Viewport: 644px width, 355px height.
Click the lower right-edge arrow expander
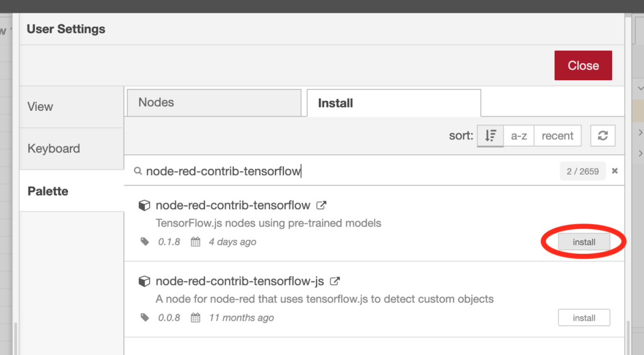coord(640,153)
